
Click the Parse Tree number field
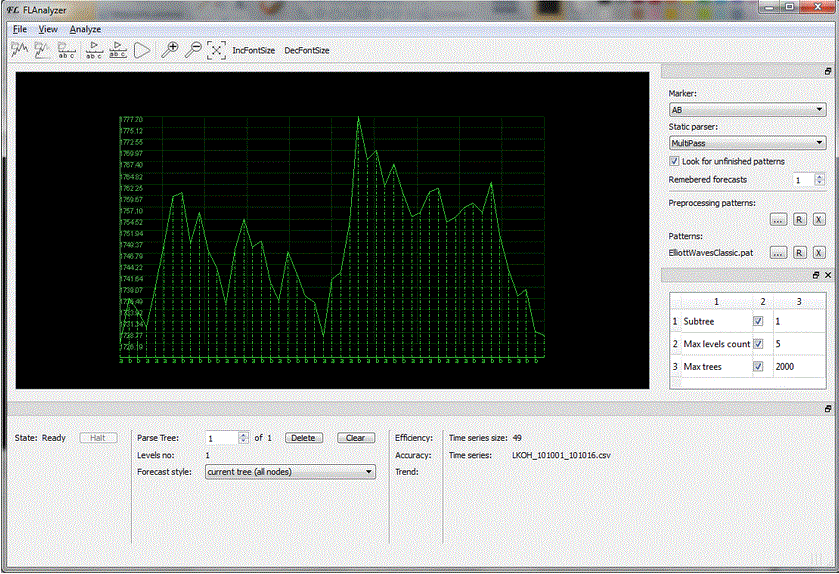(222, 438)
